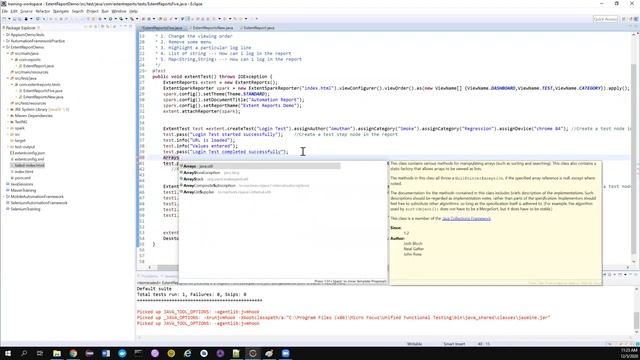
Task: Open the Window menu
Action: click(119, 11)
